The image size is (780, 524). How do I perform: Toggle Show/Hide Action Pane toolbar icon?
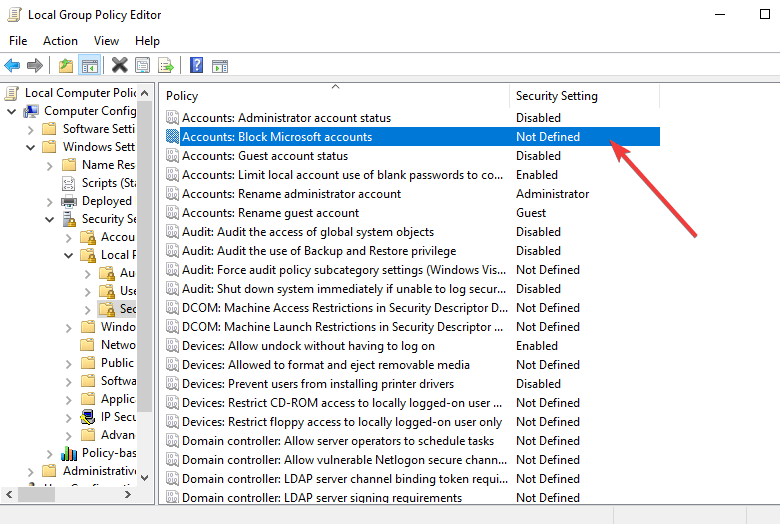point(220,66)
